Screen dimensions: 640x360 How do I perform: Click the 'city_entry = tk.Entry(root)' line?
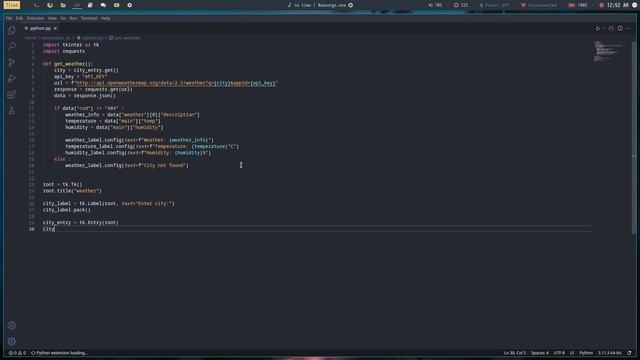coord(80,222)
